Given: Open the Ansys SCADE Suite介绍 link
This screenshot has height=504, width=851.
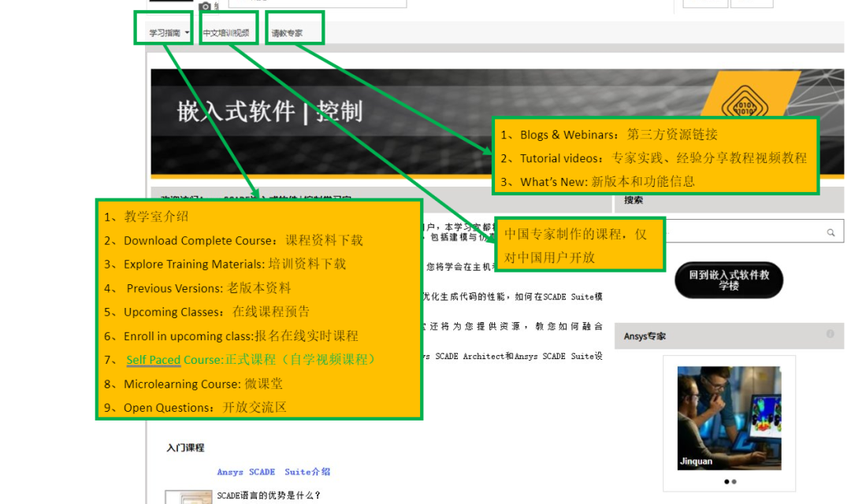Looking at the screenshot, I should tap(272, 471).
